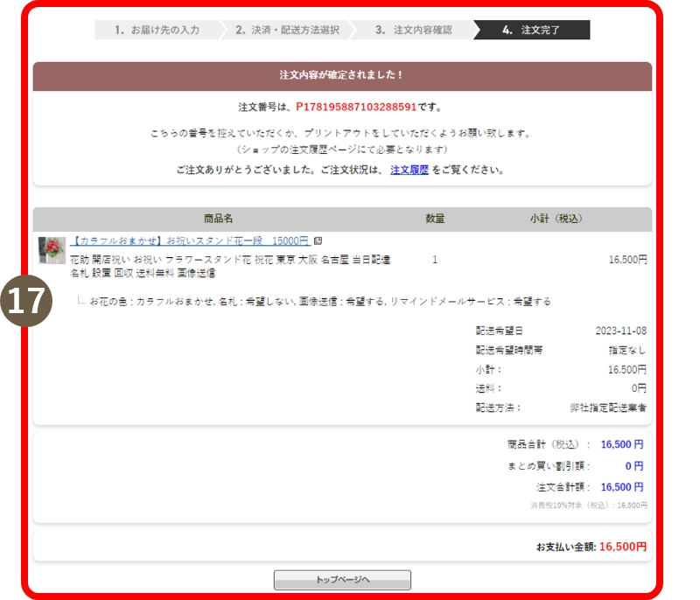Click the 商品名 column header
This screenshot has width=700, height=600.
click(218, 219)
